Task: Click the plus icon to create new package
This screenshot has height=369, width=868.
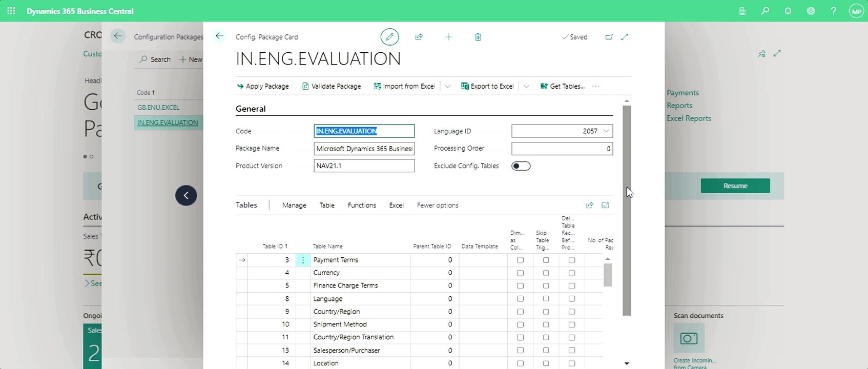Action: click(x=448, y=37)
